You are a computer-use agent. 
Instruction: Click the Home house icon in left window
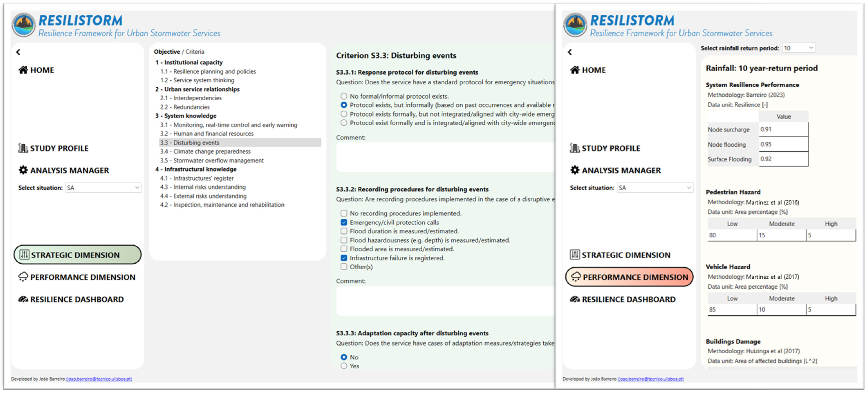pyautogui.click(x=23, y=70)
